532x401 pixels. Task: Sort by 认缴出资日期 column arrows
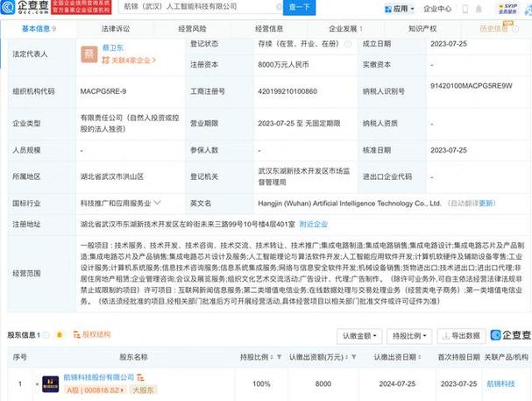point(420,357)
